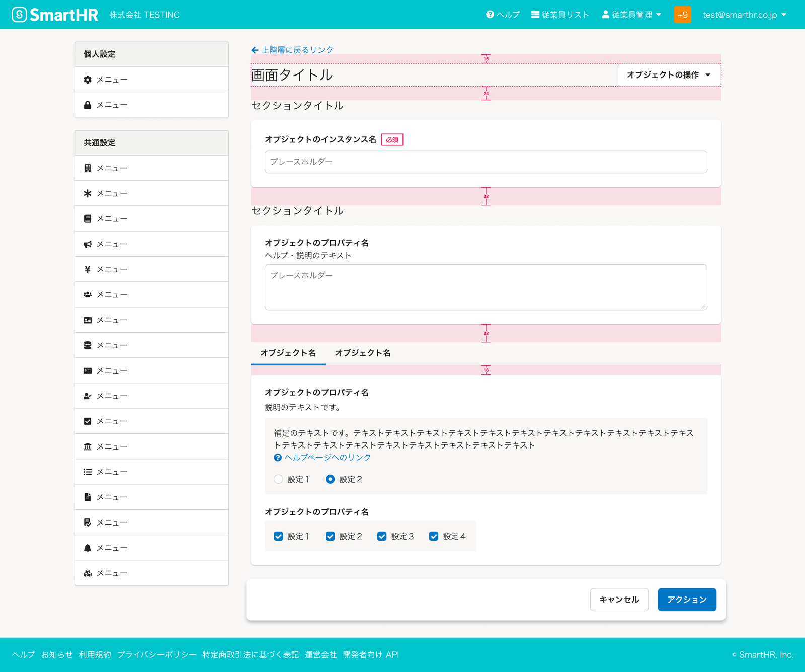This screenshot has width=805, height=672.
Task: Select the megaphone icon in the sidebar
Action: point(88,244)
